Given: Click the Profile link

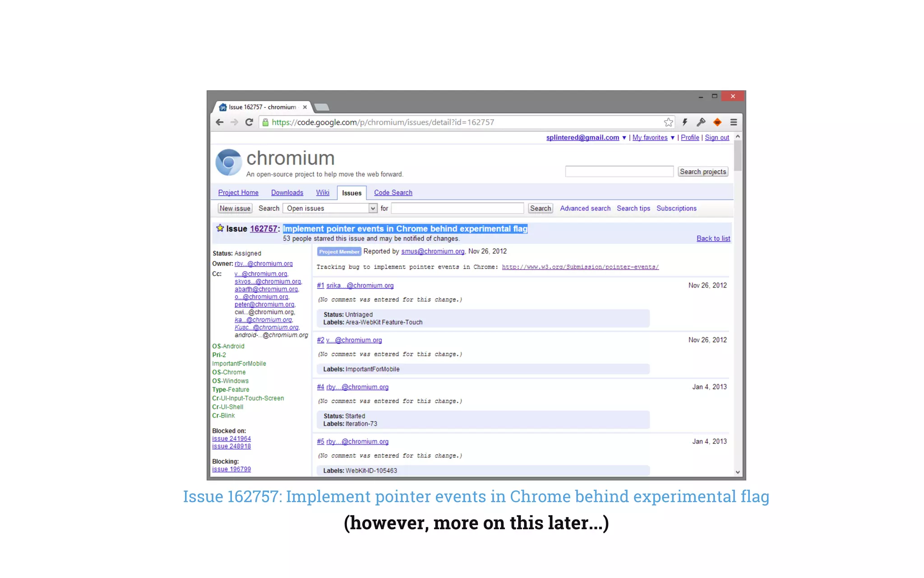Looking at the screenshot, I should pyautogui.click(x=690, y=138).
